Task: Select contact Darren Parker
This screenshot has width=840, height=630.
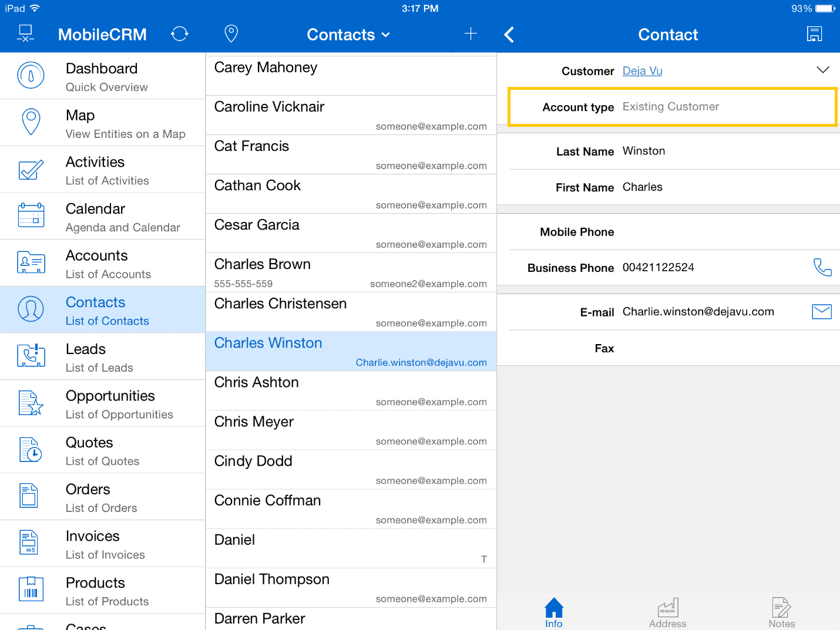Action: tap(351, 619)
